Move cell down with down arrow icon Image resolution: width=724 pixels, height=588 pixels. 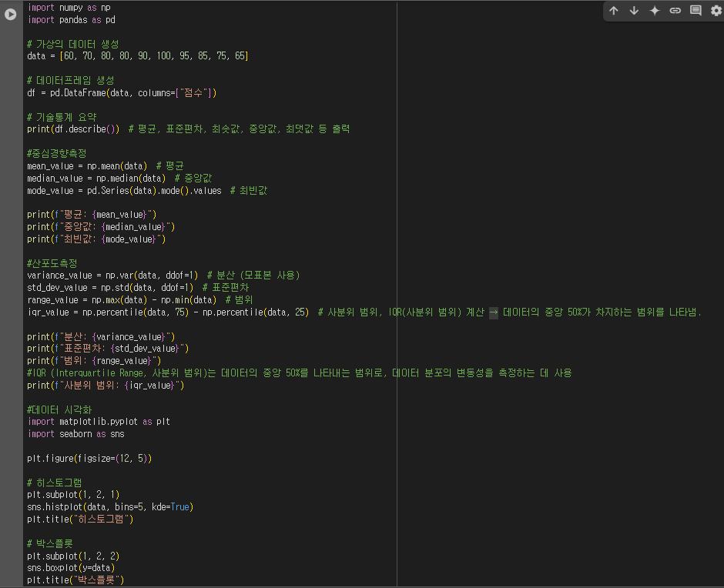[634, 11]
